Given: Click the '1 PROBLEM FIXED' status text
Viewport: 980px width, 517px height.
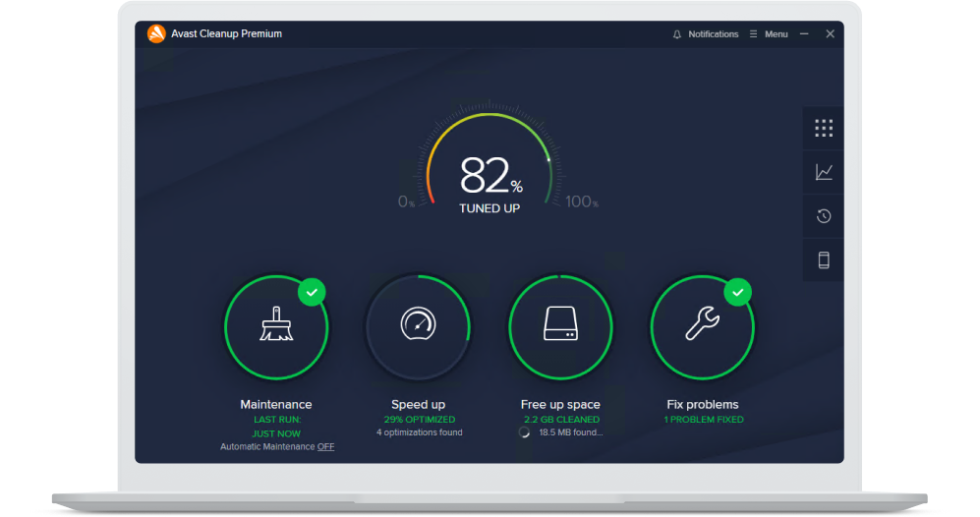Looking at the screenshot, I should click(x=704, y=420).
